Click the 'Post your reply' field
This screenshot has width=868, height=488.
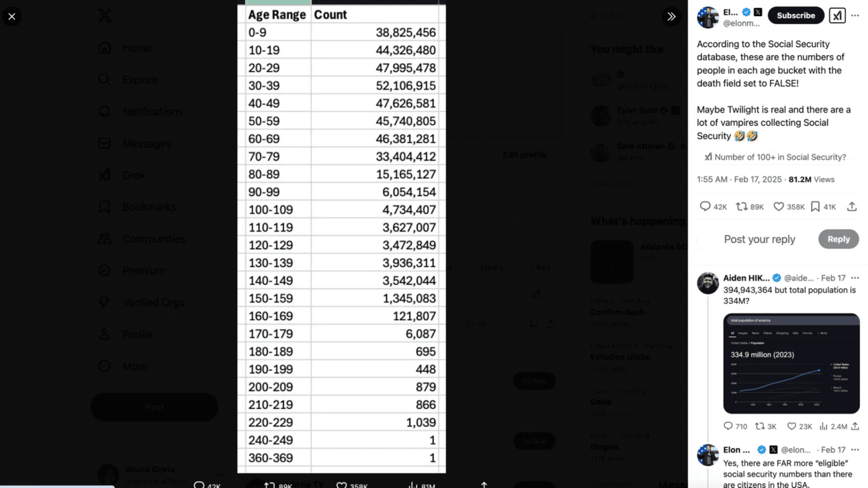[x=760, y=239]
